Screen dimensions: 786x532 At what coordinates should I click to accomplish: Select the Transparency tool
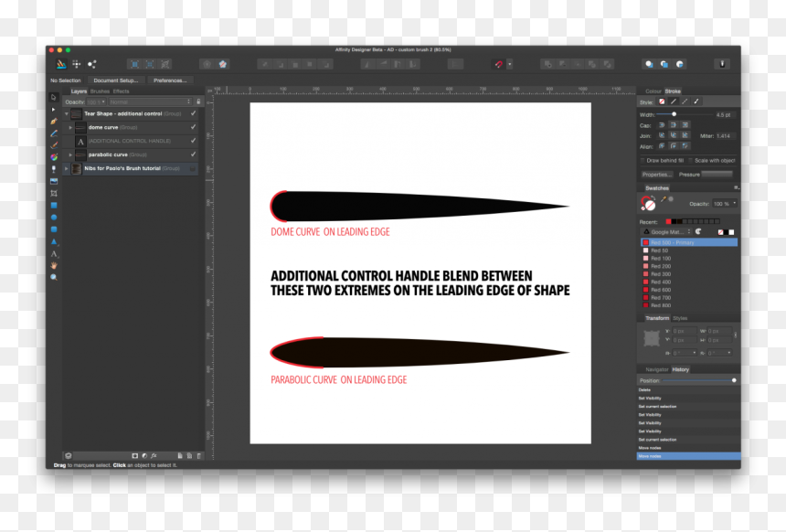click(54, 169)
